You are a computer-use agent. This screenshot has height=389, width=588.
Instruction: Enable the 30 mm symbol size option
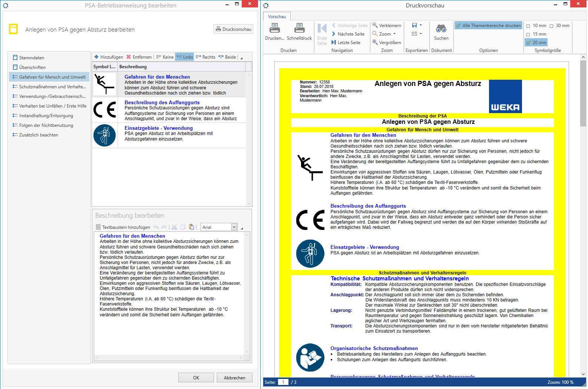(x=551, y=26)
